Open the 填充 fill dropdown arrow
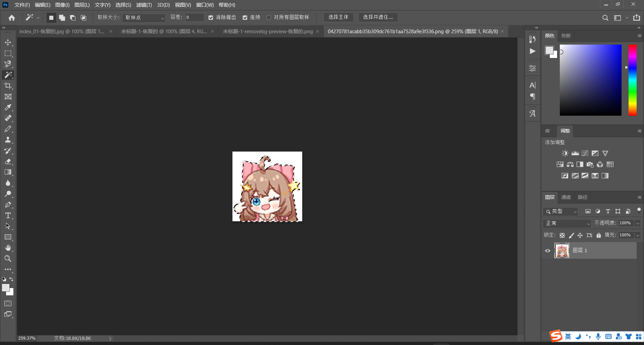Viewport: 644px width, 345px height. click(638, 235)
